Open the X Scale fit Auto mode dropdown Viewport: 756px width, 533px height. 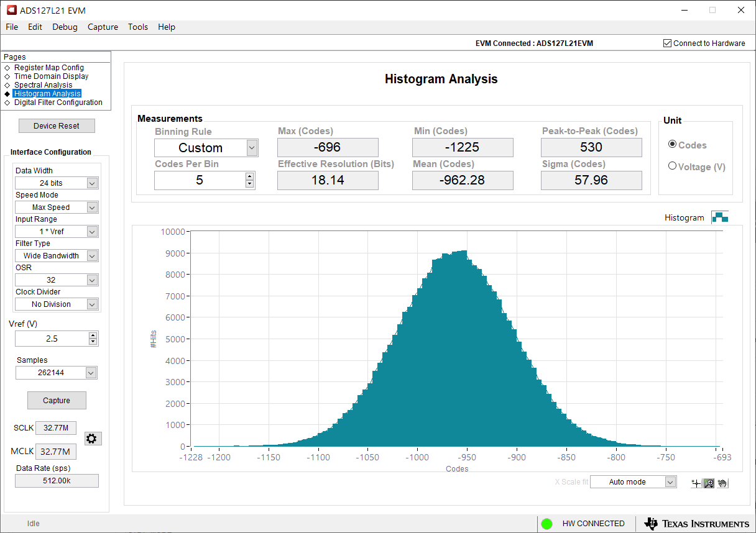[670, 482]
